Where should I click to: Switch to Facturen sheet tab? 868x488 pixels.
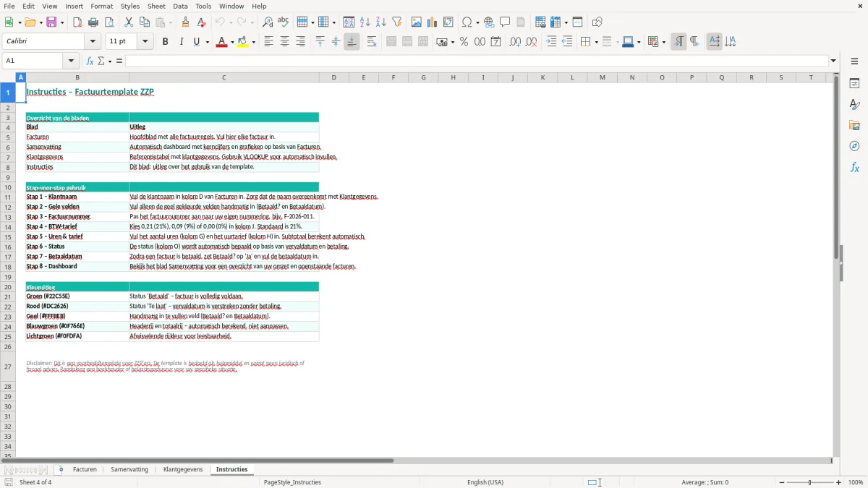point(85,470)
